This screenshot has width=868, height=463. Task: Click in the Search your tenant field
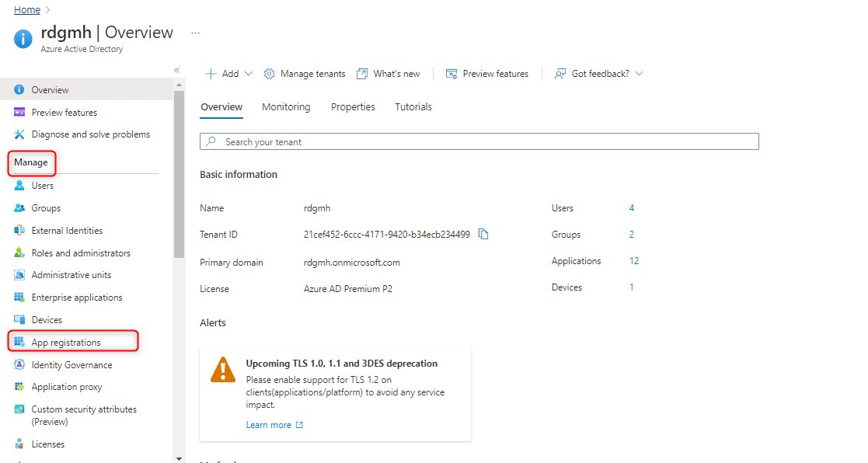(x=479, y=141)
